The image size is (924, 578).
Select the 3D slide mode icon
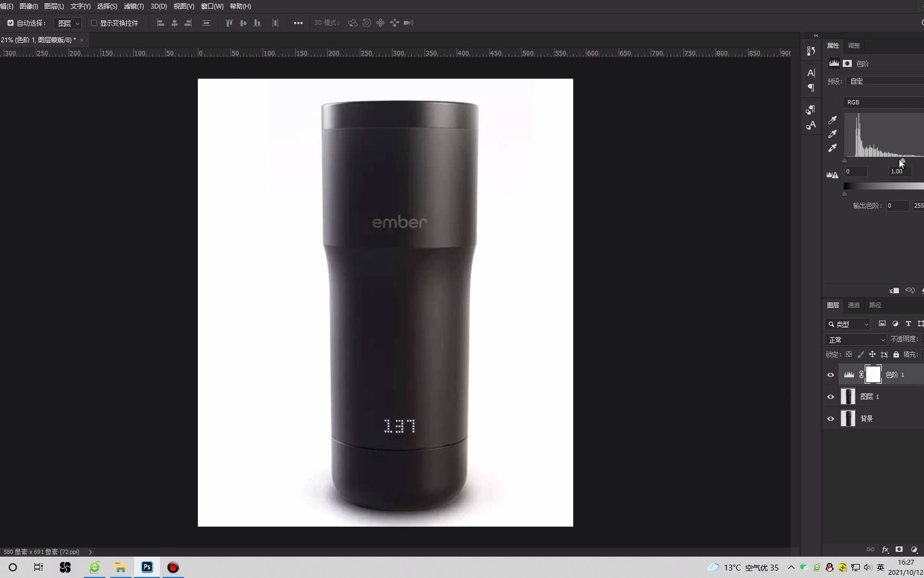pos(395,23)
